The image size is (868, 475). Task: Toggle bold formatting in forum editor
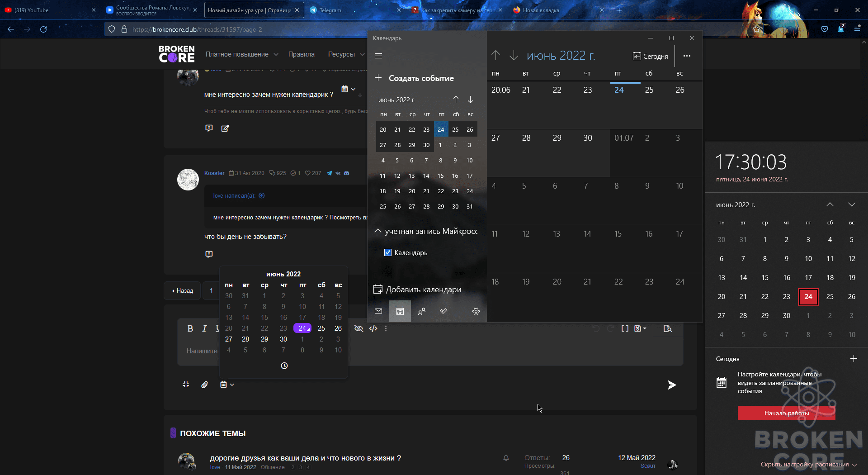pos(190,328)
